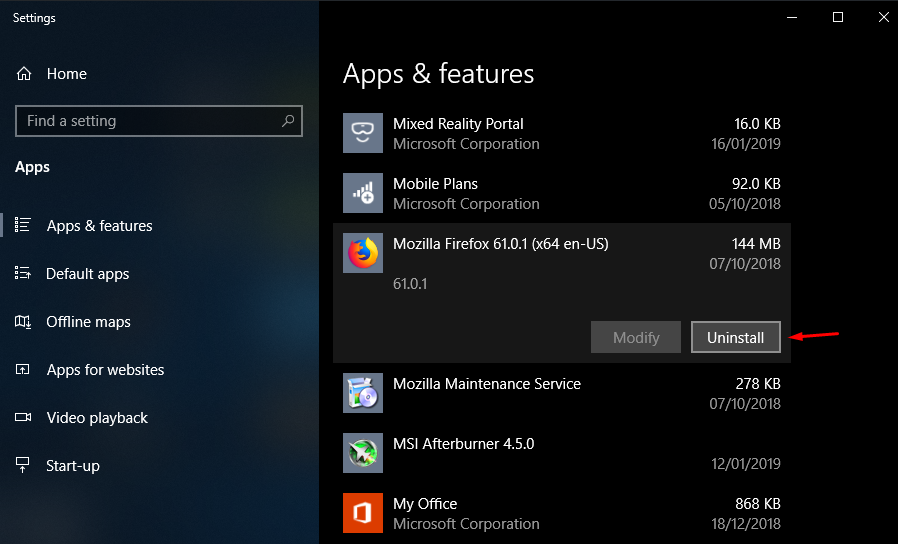
Task: Click the Mixed Reality Portal headset icon
Action: tap(363, 133)
